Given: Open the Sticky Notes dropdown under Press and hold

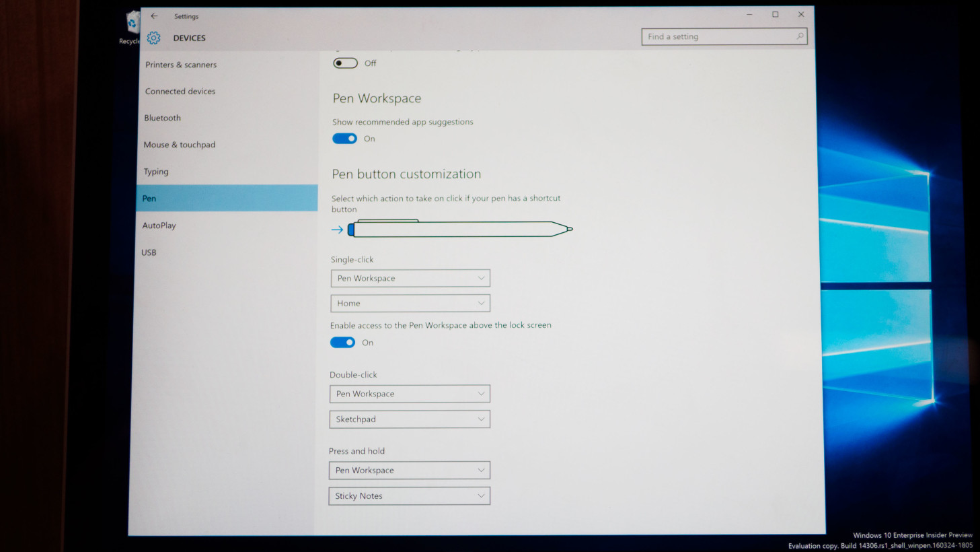Looking at the screenshot, I should (x=409, y=495).
